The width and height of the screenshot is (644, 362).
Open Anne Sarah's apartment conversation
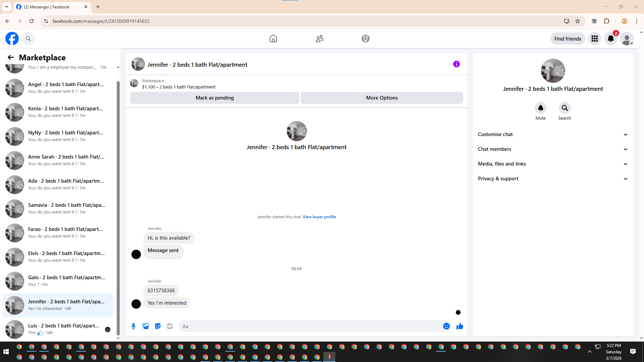tap(58, 160)
